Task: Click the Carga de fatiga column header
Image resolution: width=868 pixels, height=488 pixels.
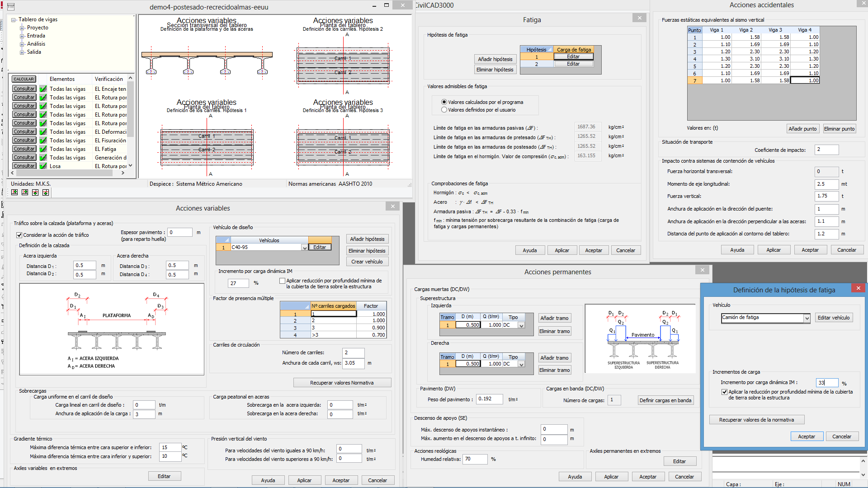Action: pos(573,50)
